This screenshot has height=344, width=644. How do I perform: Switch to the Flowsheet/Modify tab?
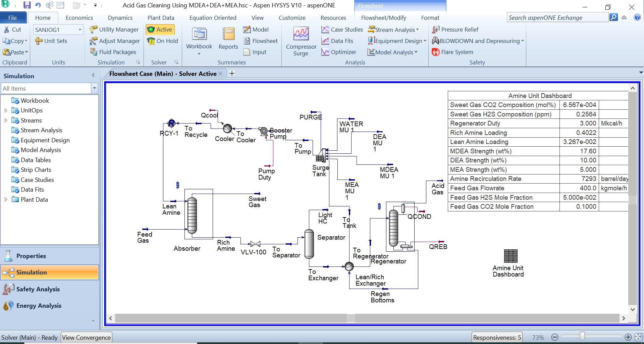[x=383, y=18]
